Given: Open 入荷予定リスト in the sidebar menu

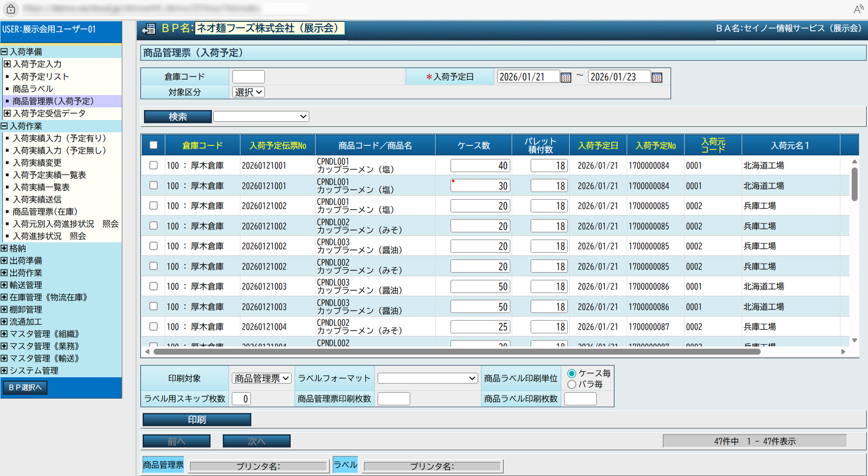Looking at the screenshot, I should pos(41,77).
